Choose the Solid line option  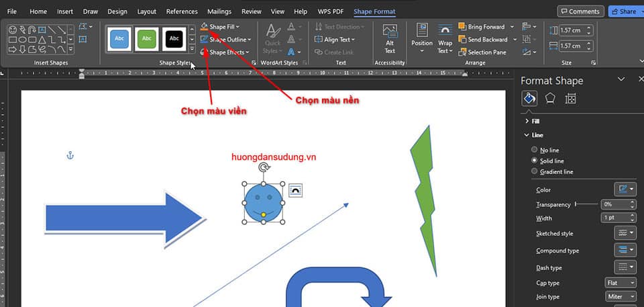534,161
